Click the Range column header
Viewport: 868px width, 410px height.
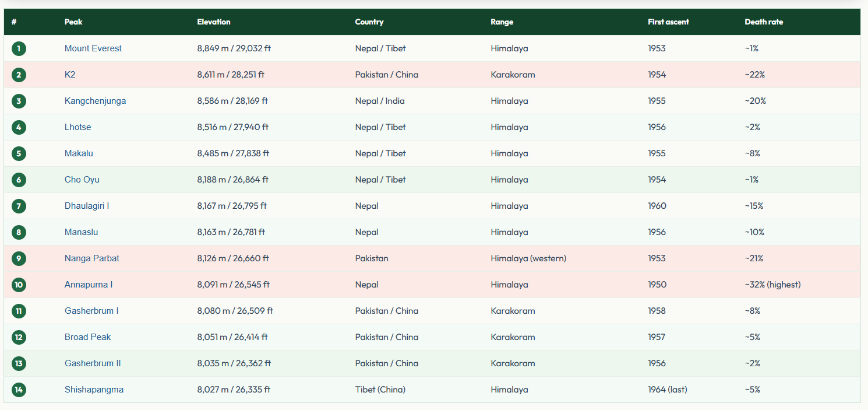(502, 22)
